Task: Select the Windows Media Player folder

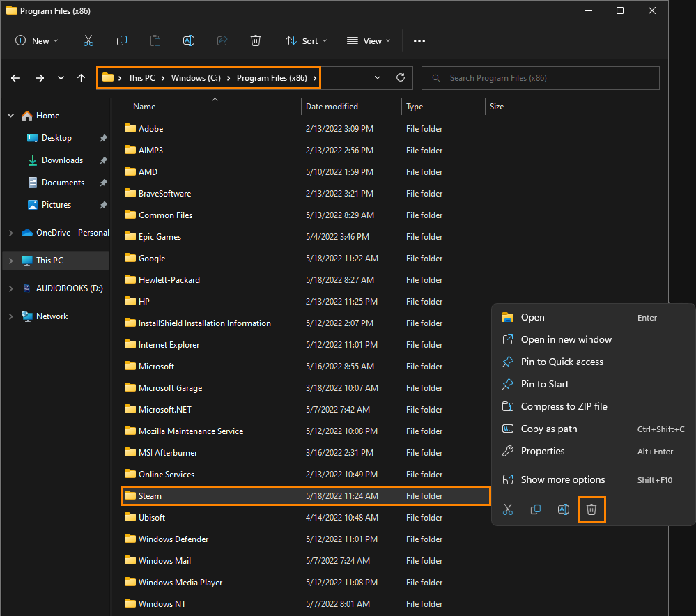Action: [x=180, y=583]
